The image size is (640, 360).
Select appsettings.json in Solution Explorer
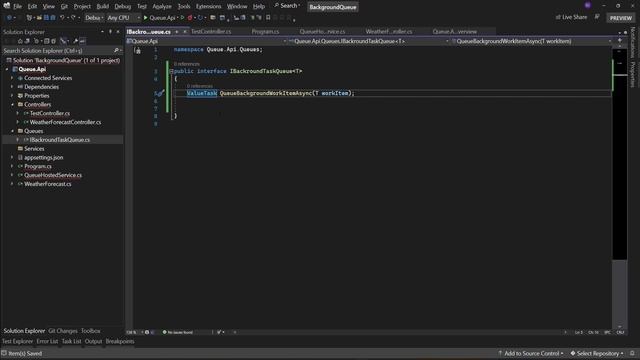coord(44,158)
